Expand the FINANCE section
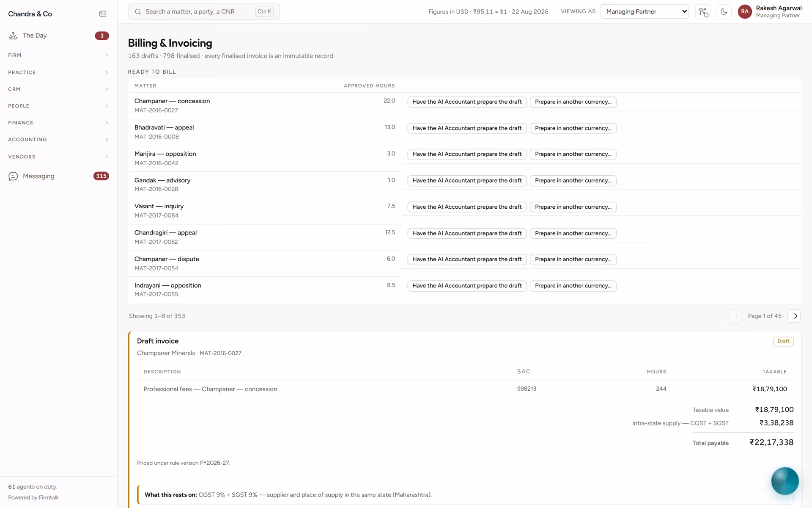This screenshot has height=508, width=812. tap(58, 123)
